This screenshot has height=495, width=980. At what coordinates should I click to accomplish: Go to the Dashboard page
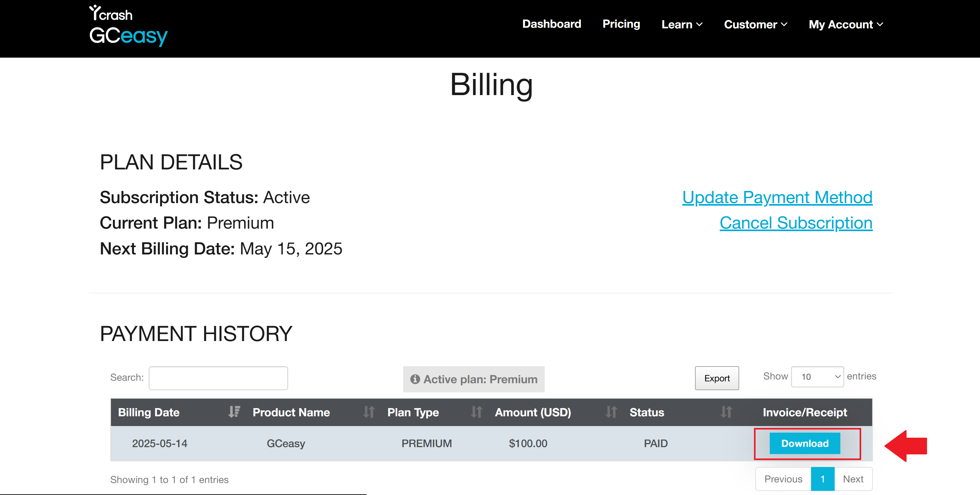(552, 24)
